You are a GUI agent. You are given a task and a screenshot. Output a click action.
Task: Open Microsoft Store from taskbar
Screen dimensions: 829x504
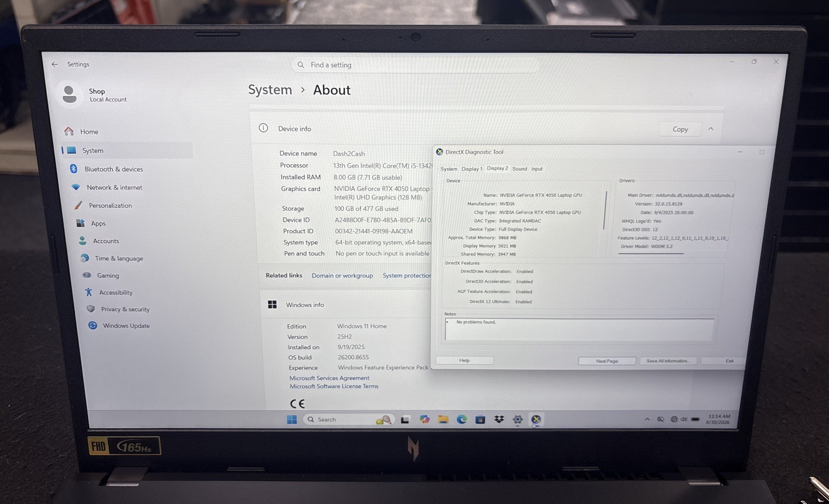[x=480, y=420]
